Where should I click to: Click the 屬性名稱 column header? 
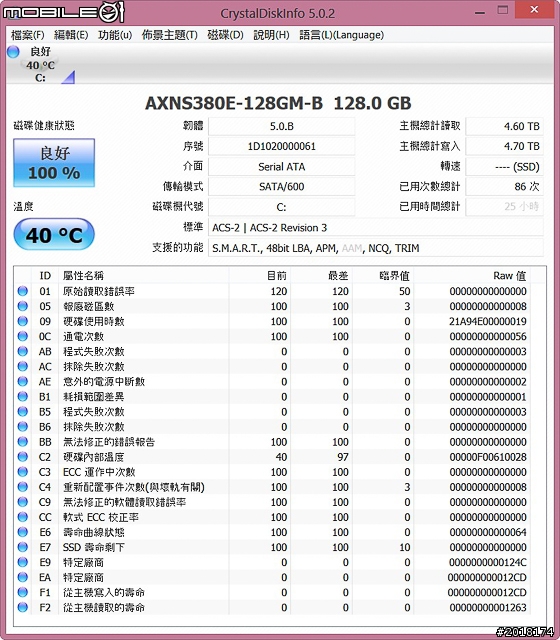pos(144,276)
